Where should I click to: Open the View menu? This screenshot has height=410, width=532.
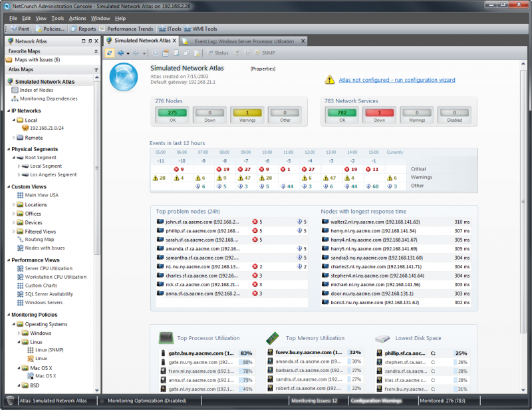(41, 19)
